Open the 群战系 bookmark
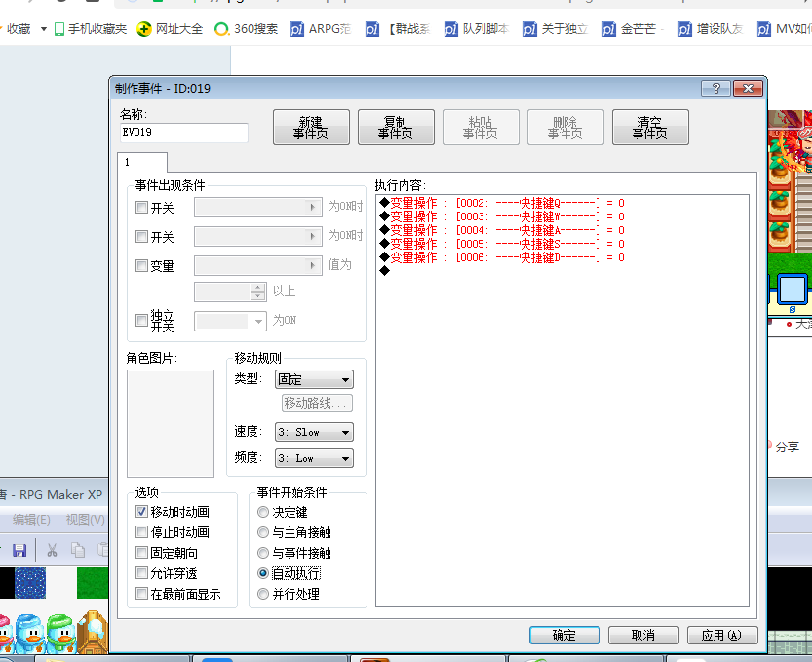 pyautogui.click(x=399, y=29)
